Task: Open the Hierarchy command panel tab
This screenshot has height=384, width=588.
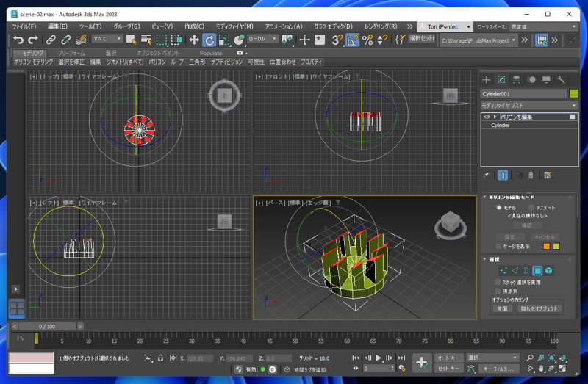Action: [517, 80]
